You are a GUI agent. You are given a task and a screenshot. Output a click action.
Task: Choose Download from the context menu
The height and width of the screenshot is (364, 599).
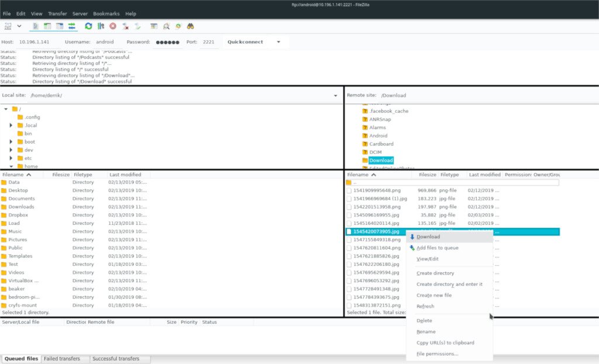pos(428,237)
